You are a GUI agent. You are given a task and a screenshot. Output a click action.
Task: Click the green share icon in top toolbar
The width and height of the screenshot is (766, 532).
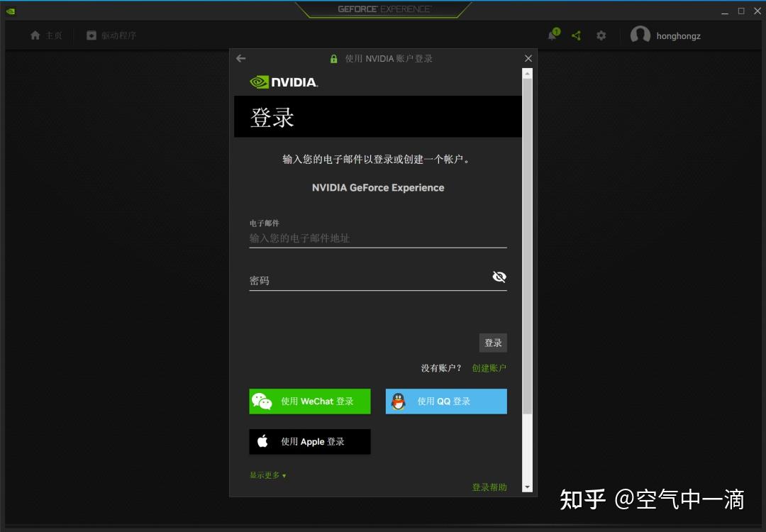[x=577, y=35]
